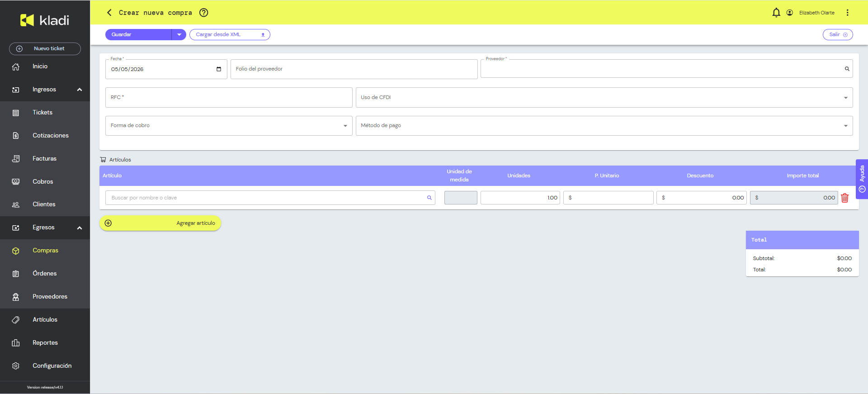Click Agregar artículo button
This screenshot has height=394, width=868.
(160, 223)
